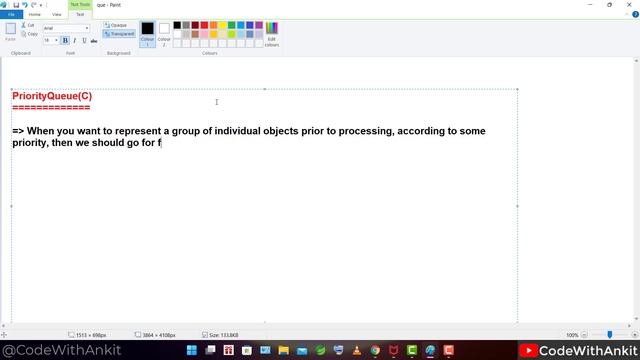
Task: Place cursor after 'should go for f'
Action: pos(162,143)
